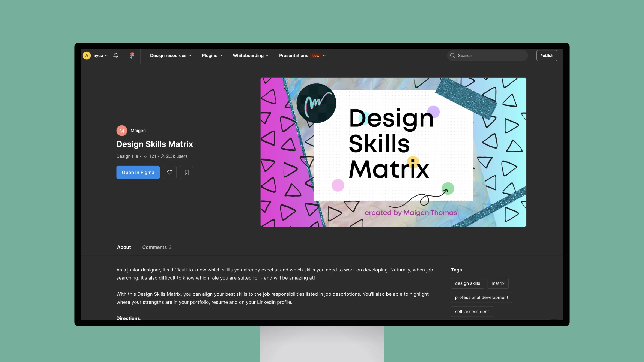Select the About tab
This screenshot has height=362, width=644.
124,248
